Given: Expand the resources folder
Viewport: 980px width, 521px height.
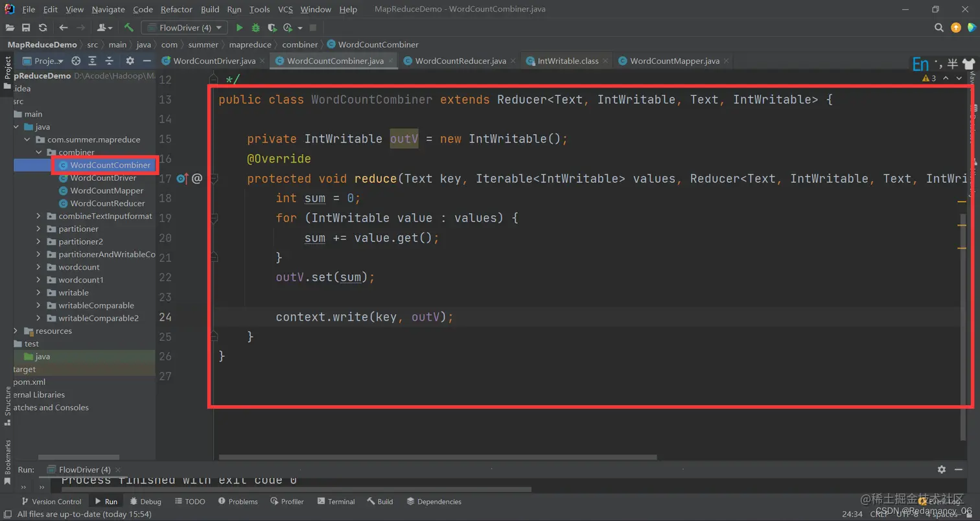Looking at the screenshot, I should 16,330.
